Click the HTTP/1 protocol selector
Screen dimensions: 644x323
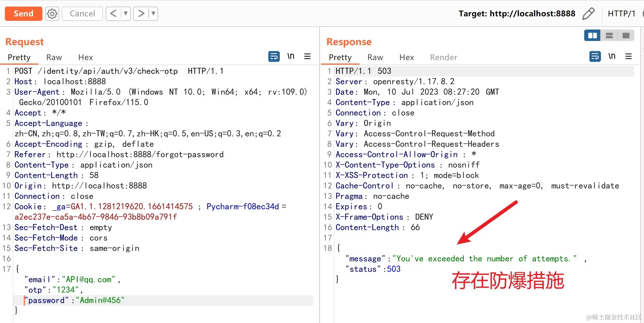point(621,14)
